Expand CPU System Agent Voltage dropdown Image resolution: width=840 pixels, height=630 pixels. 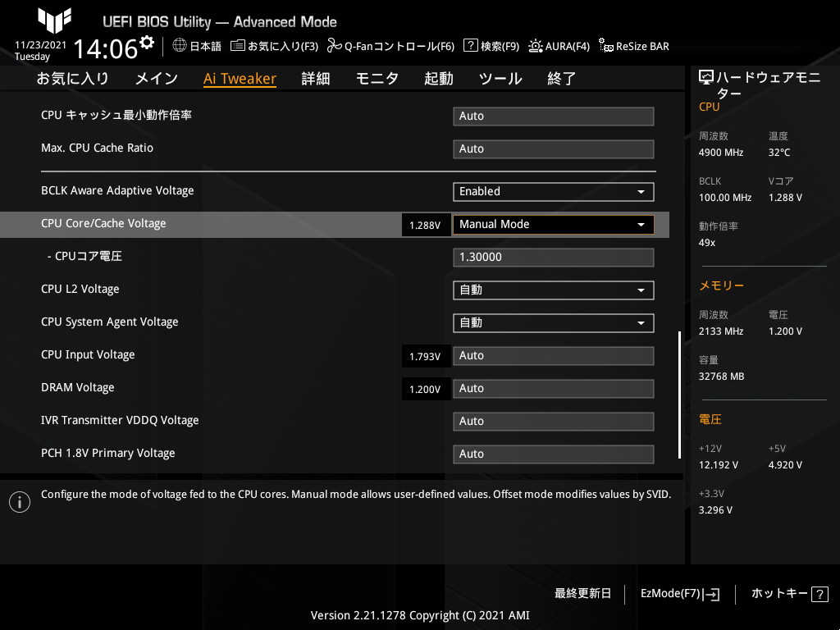pos(554,323)
